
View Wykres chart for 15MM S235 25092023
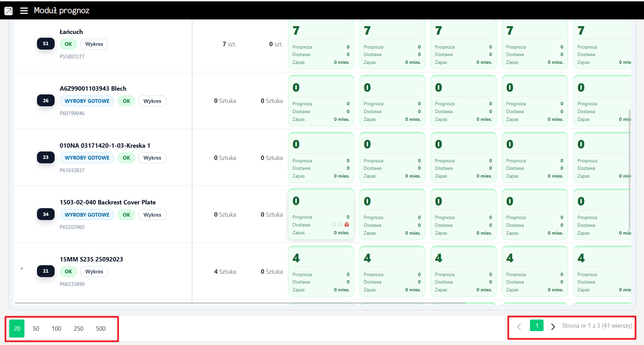coord(94,272)
